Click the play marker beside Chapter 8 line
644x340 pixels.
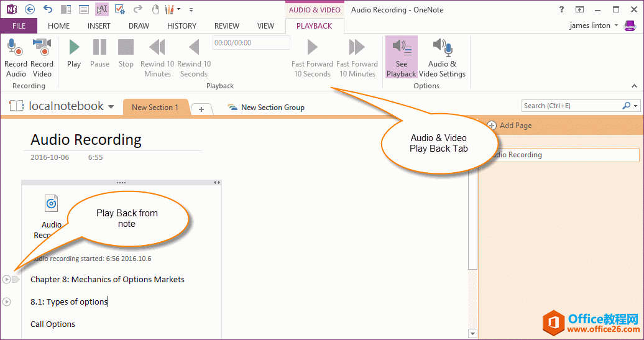coord(7,280)
